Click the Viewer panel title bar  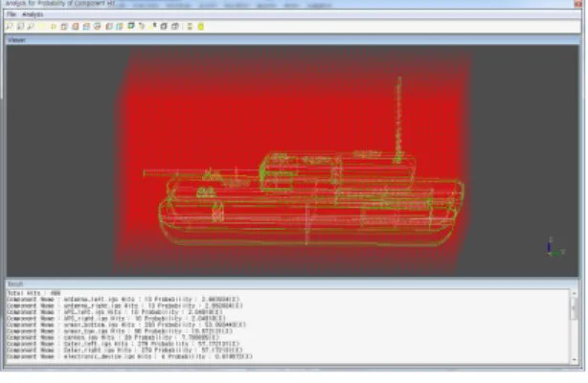(x=292, y=40)
